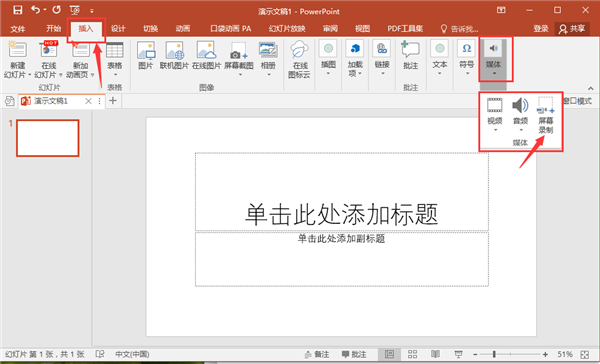The image size is (600, 364).
Task: Collapse the ribbon with the chevron
Action: point(590,88)
